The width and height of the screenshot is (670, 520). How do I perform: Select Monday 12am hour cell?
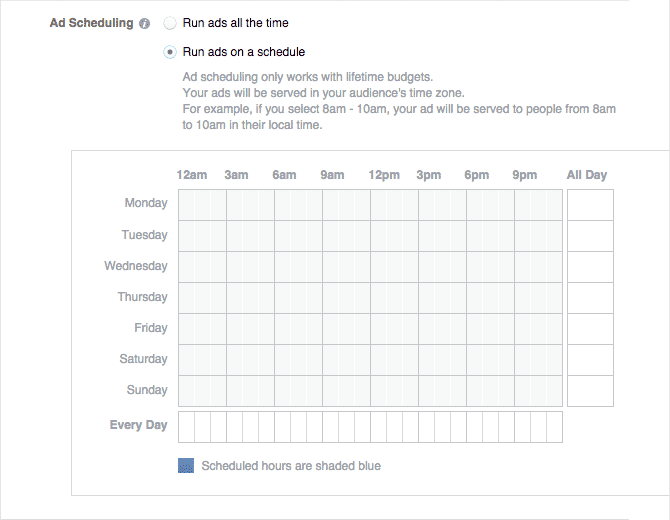pos(186,205)
